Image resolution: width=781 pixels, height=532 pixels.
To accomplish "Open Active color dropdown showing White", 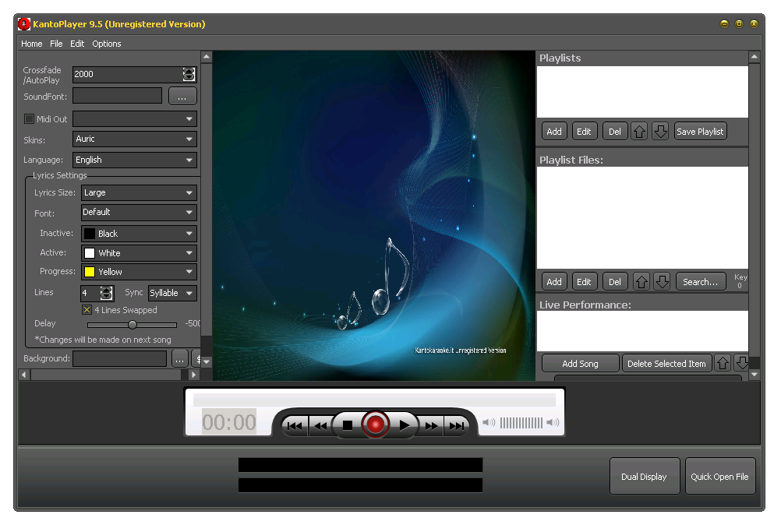I will click(139, 253).
